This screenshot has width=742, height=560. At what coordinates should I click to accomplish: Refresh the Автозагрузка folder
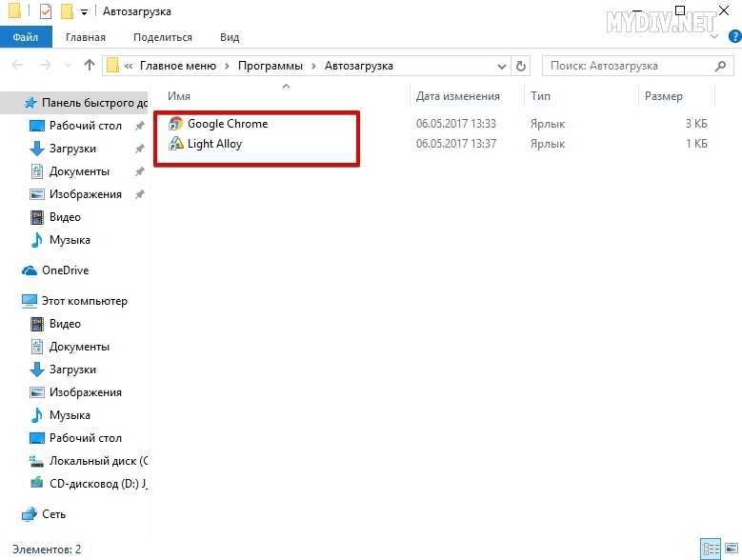coord(520,67)
